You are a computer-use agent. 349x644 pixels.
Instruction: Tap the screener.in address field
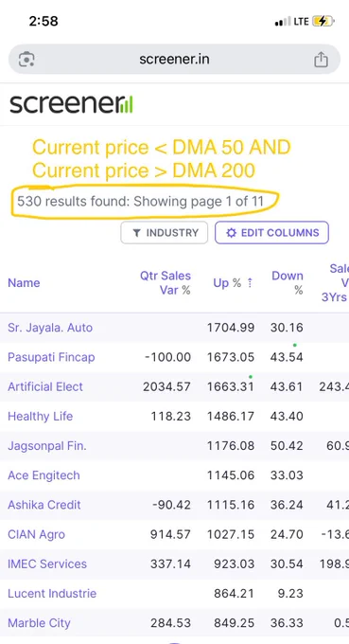(x=174, y=60)
